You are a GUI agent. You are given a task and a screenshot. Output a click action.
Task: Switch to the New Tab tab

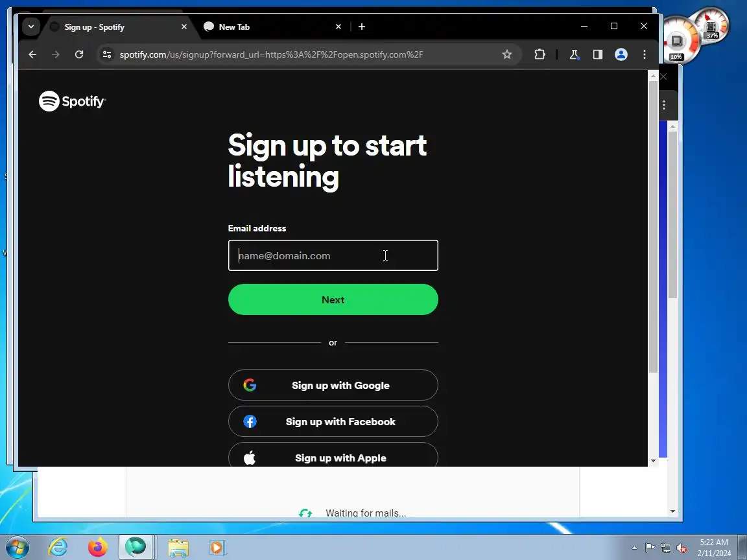click(272, 27)
